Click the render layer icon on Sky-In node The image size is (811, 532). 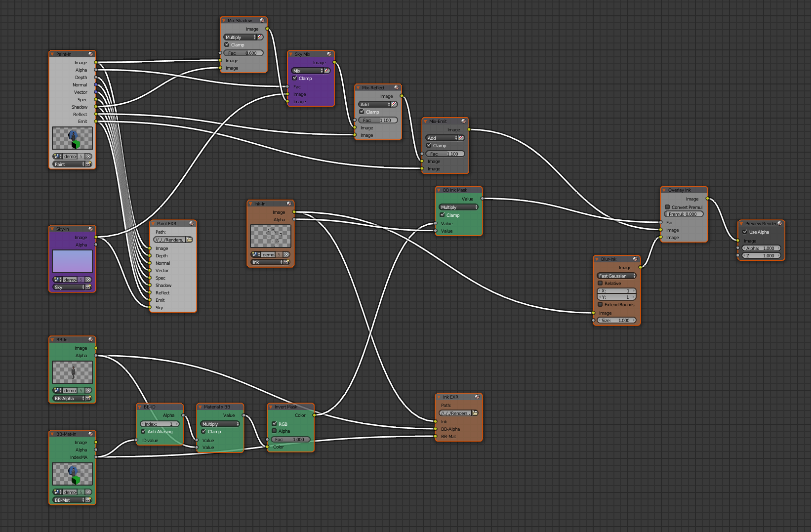coord(88,287)
